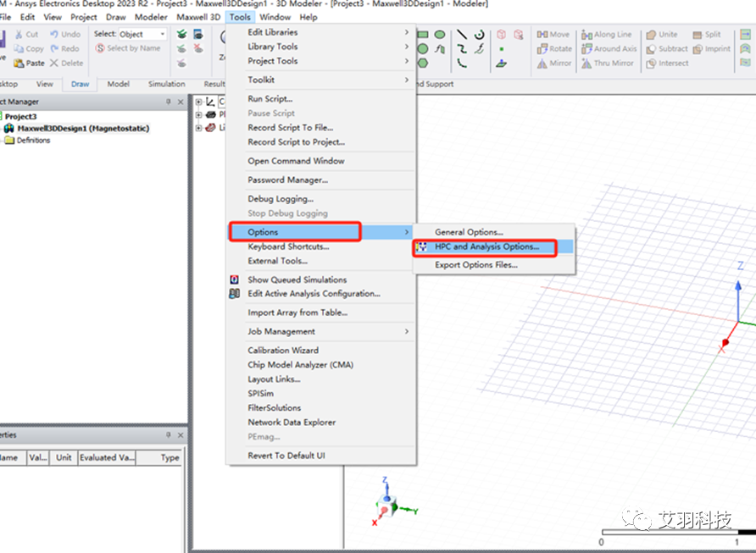
Task: Expand the Lists tree node
Action: pos(198,128)
